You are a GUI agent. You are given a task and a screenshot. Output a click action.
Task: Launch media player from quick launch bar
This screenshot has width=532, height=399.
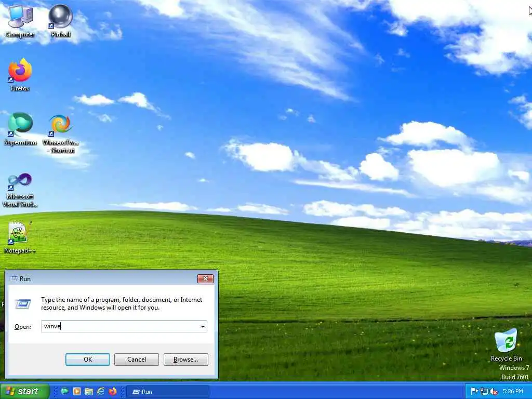77,391
